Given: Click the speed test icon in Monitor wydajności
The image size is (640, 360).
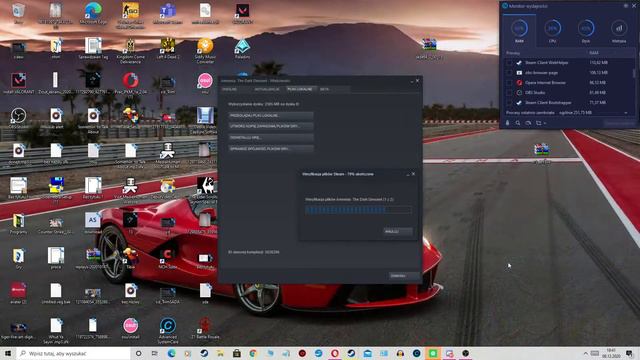Looking at the screenshot, I should pos(528,123).
